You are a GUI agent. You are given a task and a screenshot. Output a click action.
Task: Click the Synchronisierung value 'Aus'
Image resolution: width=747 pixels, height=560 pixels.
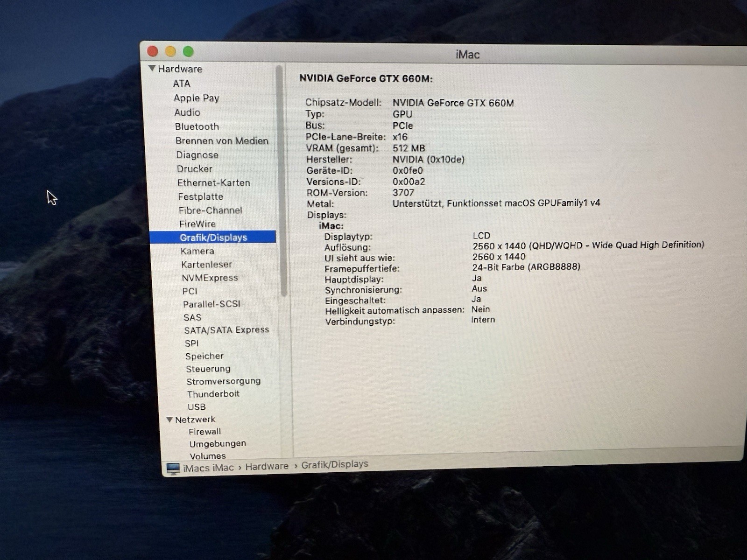[x=479, y=288]
